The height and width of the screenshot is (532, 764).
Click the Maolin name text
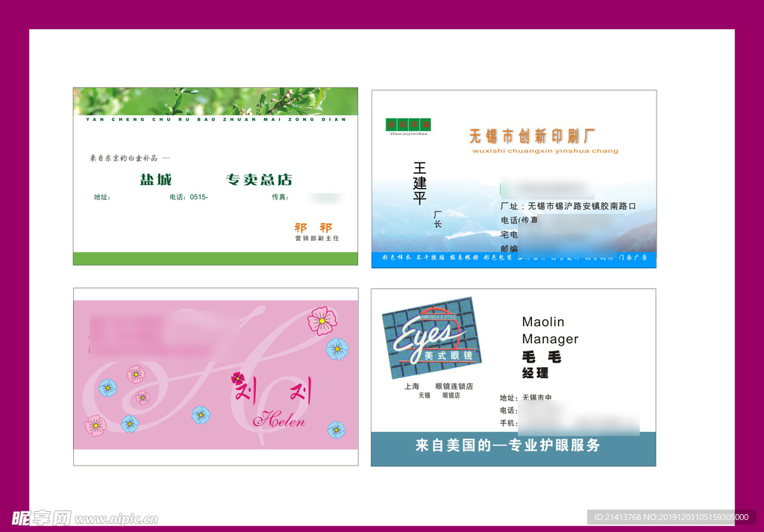click(x=543, y=322)
